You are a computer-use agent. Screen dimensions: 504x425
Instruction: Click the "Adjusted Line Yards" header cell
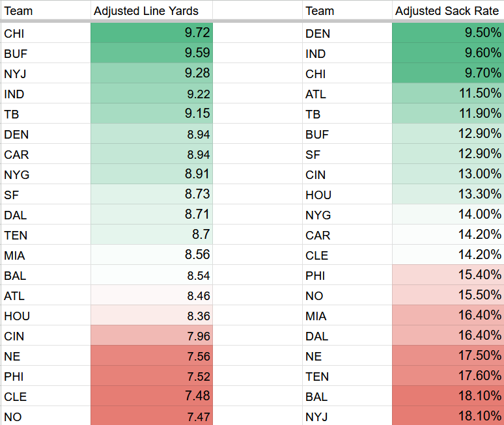[151, 11]
